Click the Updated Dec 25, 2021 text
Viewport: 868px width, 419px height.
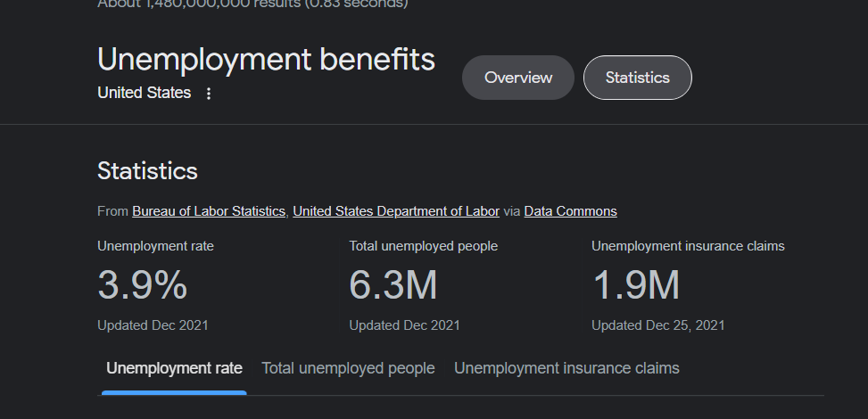tap(657, 325)
